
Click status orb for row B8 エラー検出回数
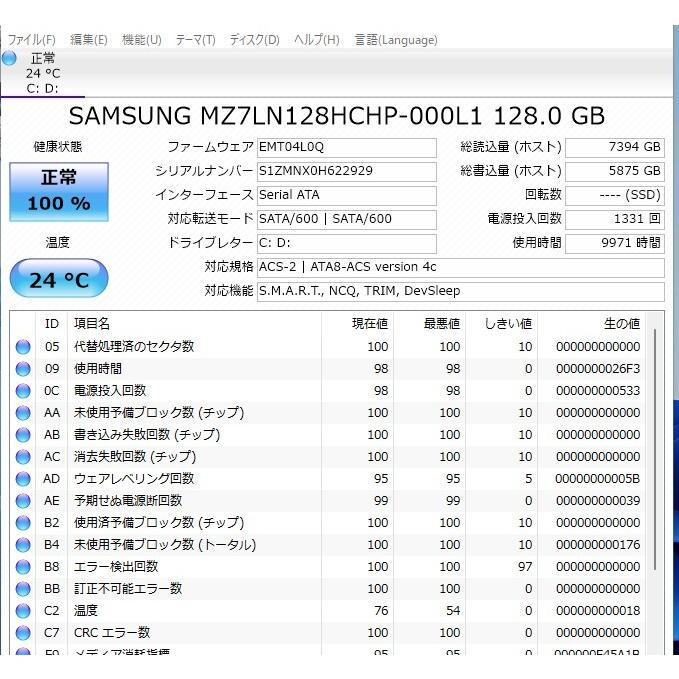23,567
